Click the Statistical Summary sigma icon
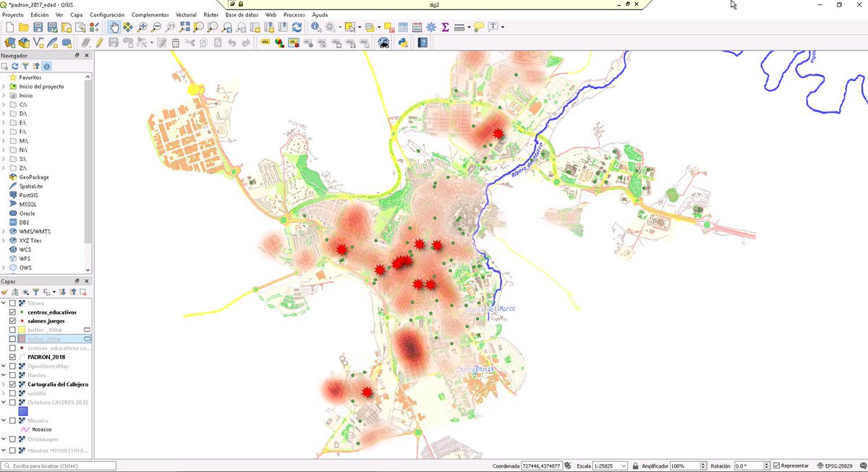Screen dimensions: 868x472 [445, 27]
